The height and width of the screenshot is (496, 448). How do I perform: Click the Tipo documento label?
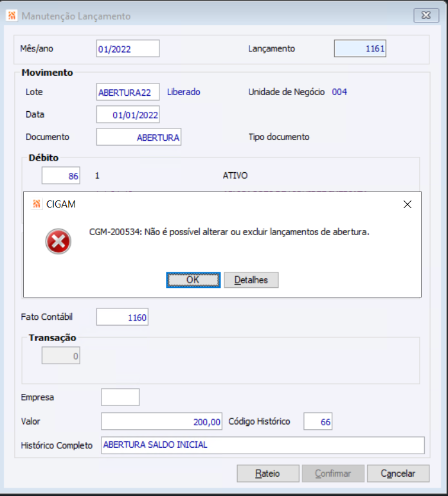279,137
